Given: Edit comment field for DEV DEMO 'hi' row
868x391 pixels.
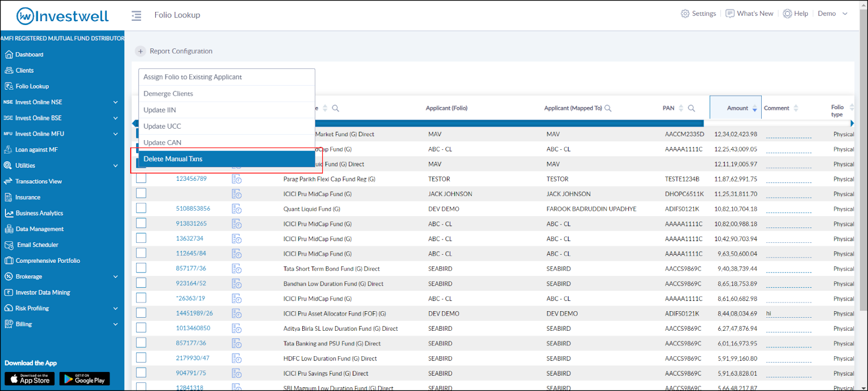Looking at the screenshot, I should click(x=789, y=314).
